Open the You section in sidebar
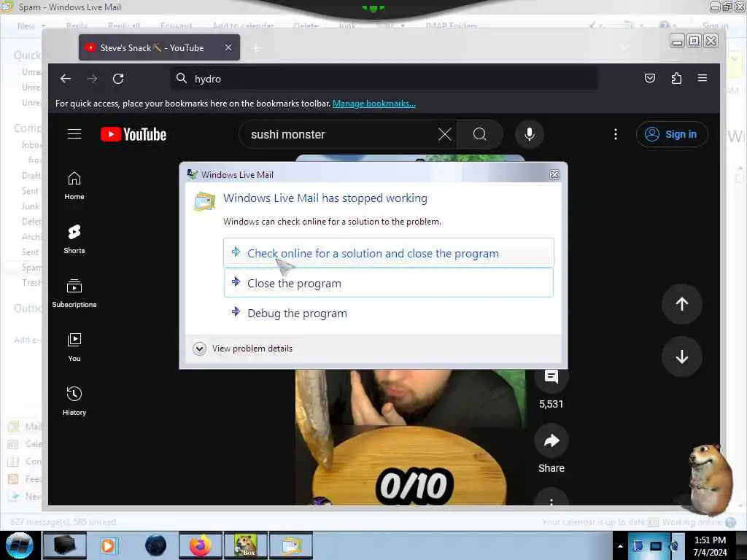 (74, 348)
